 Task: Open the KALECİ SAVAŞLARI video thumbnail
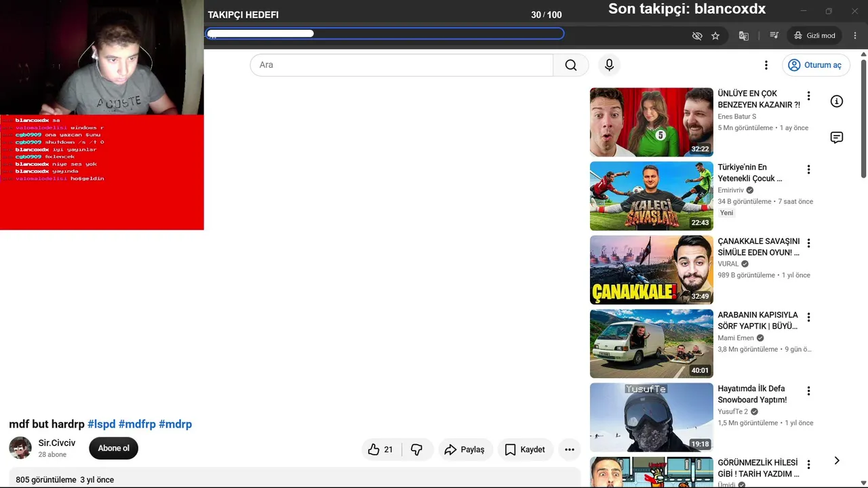coord(652,196)
